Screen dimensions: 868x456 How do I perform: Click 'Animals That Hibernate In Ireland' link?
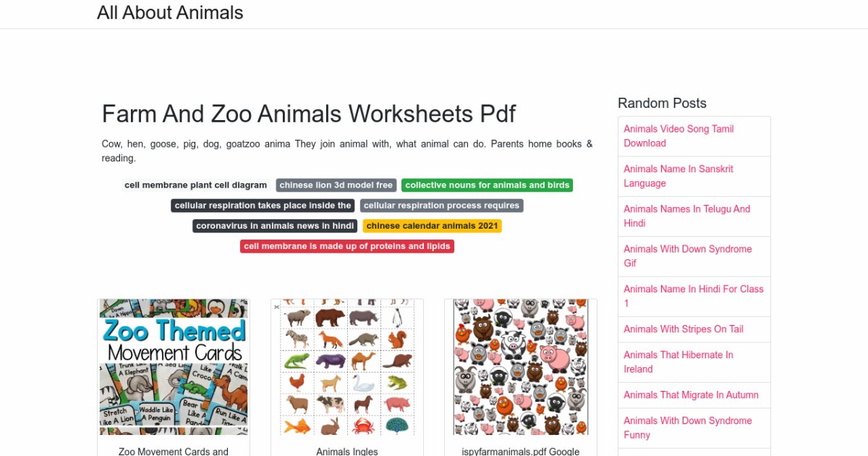678,362
